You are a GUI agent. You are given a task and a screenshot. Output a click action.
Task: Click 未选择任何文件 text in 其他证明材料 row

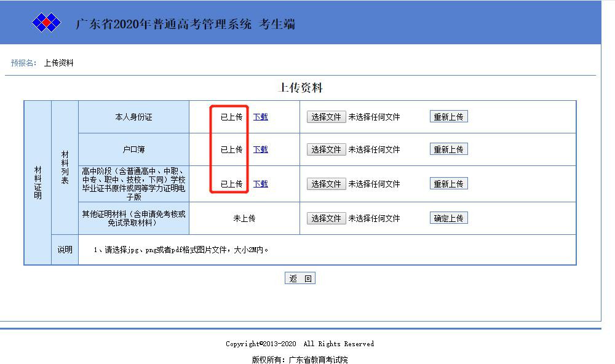pos(374,218)
